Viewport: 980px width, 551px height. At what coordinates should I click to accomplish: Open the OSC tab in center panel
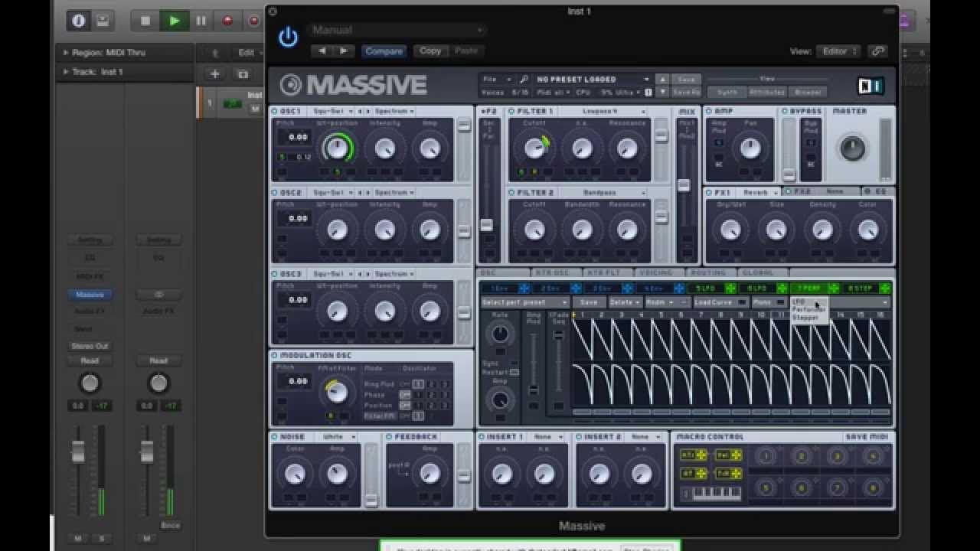point(502,273)
